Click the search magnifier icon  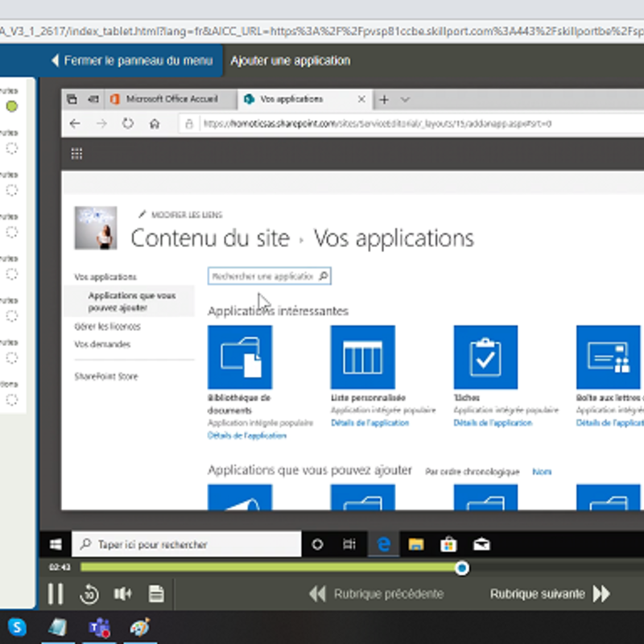click(x=324, y=276)
